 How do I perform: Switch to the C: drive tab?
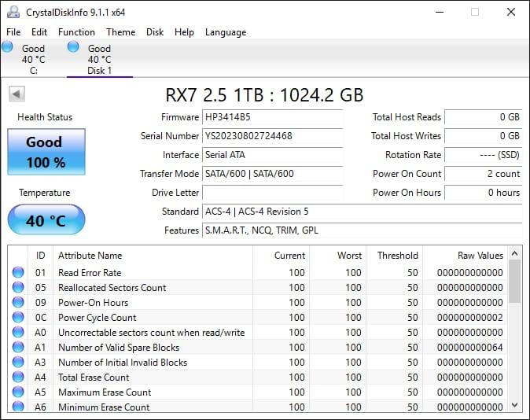click(x=33, y=59)
